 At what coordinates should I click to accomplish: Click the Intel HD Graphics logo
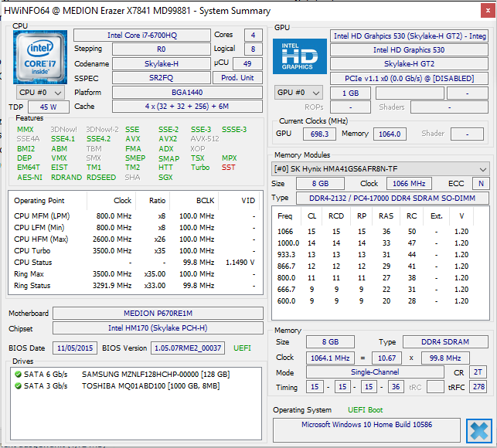[x=300, y=56]
